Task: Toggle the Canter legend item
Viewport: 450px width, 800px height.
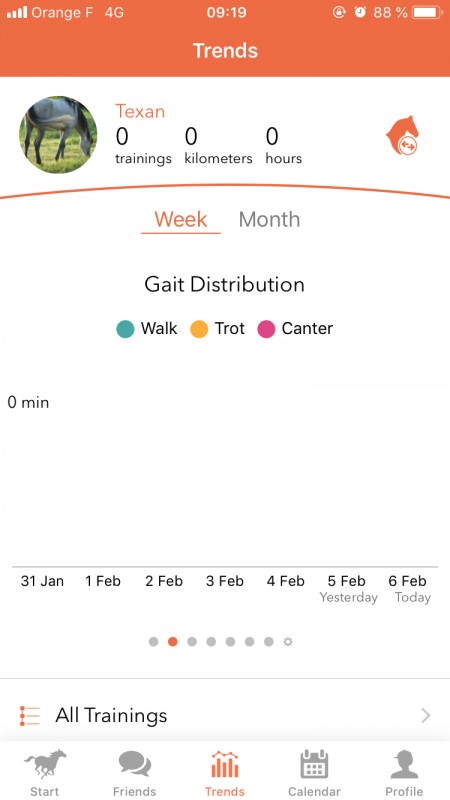Action: 295,329
